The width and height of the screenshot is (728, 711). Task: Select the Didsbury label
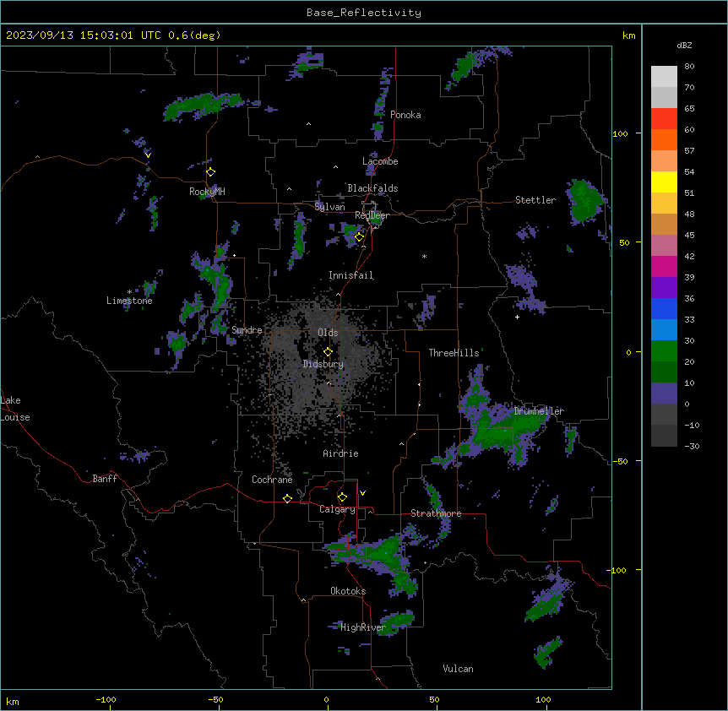coord(323,364)
